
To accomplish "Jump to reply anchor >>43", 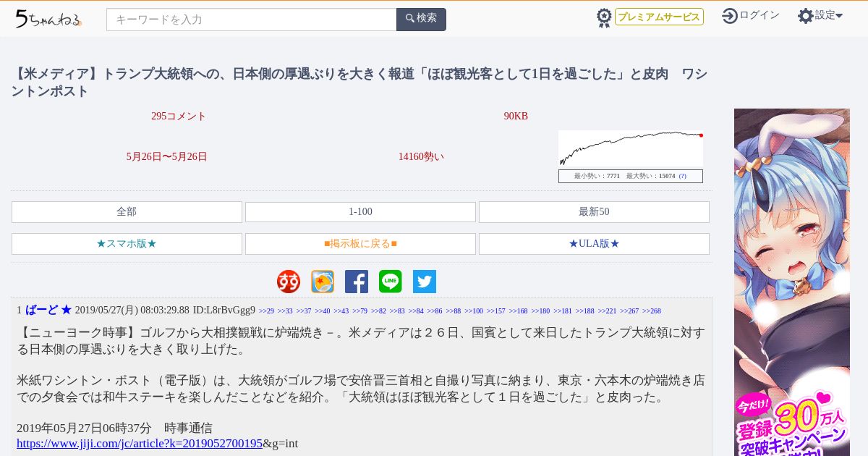I will pos(341,311).
